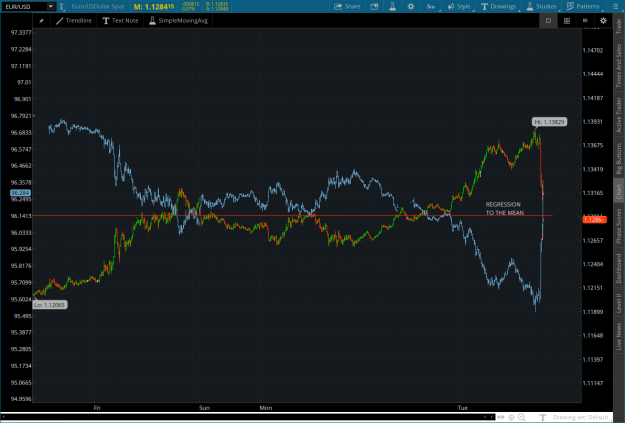Click the Sun date axis label

(204, 407)
